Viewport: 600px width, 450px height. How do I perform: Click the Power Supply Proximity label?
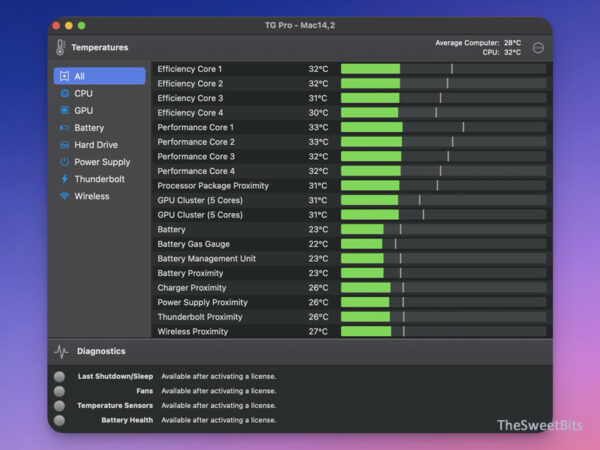click(x=202, y=302)
